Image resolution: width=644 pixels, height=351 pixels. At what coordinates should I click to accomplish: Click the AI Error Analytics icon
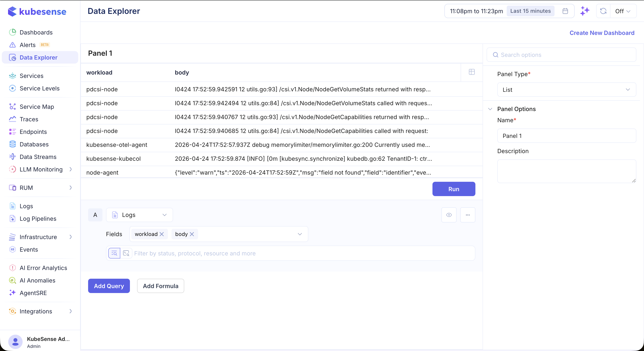tap(12, 268)
